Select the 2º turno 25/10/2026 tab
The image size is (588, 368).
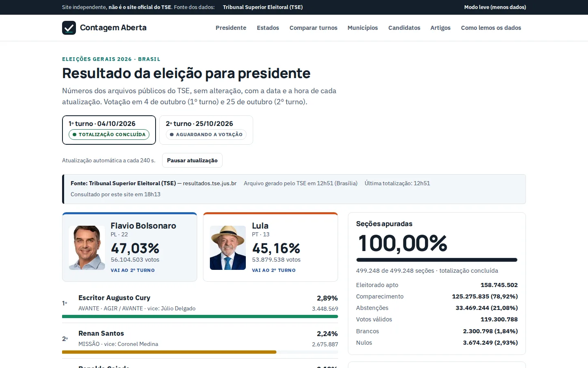click(206, 130)
